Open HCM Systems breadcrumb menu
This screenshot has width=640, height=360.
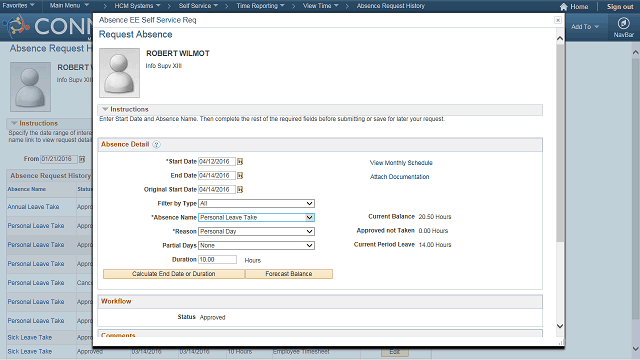click(137, 6)
